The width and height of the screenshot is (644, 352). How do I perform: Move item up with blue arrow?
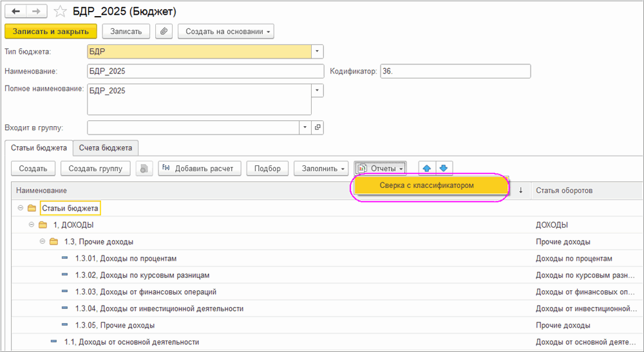coord(426,169)
